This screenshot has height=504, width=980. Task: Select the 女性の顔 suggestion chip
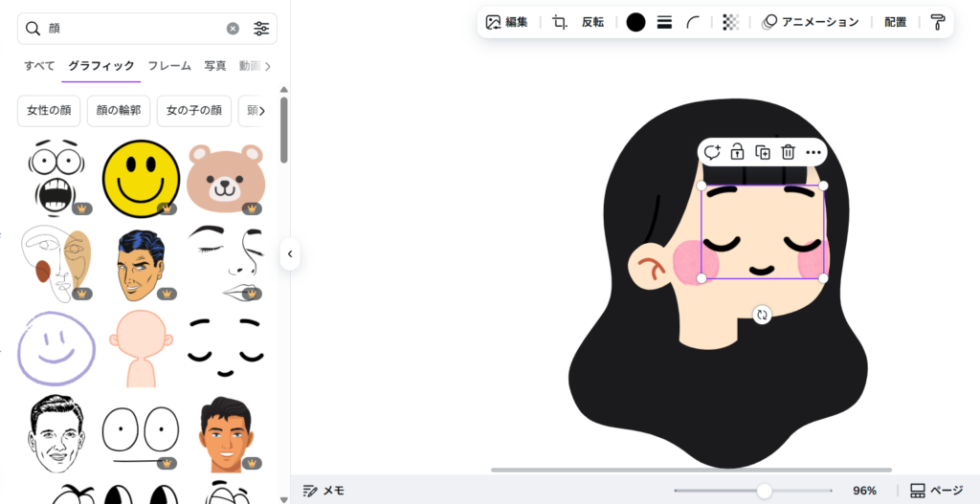tap(49, 111)
